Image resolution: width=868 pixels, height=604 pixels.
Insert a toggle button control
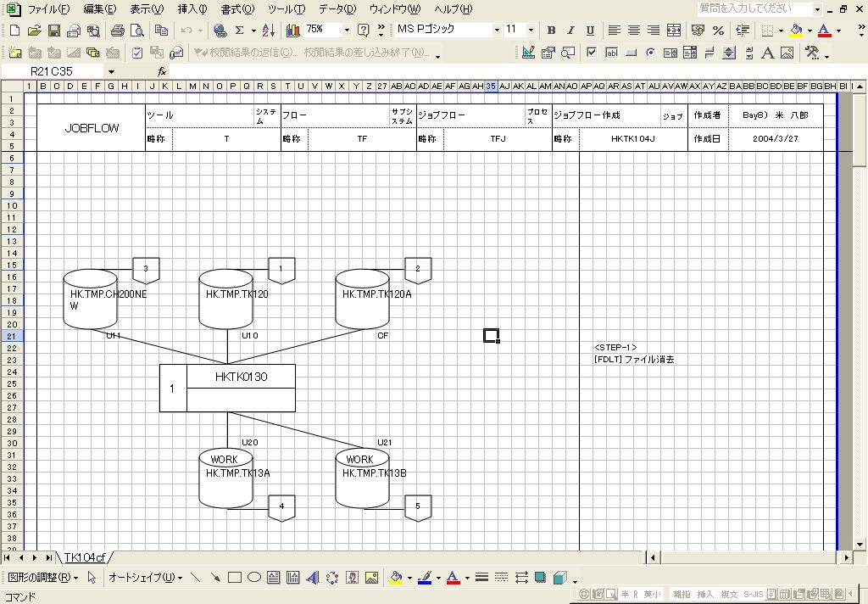[709, 53]
